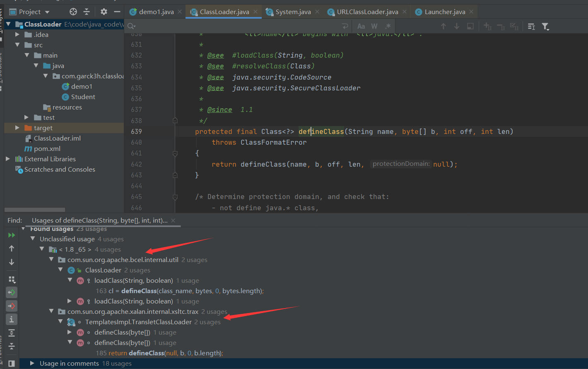Click the green Rerun double-arrow icon

12,235
